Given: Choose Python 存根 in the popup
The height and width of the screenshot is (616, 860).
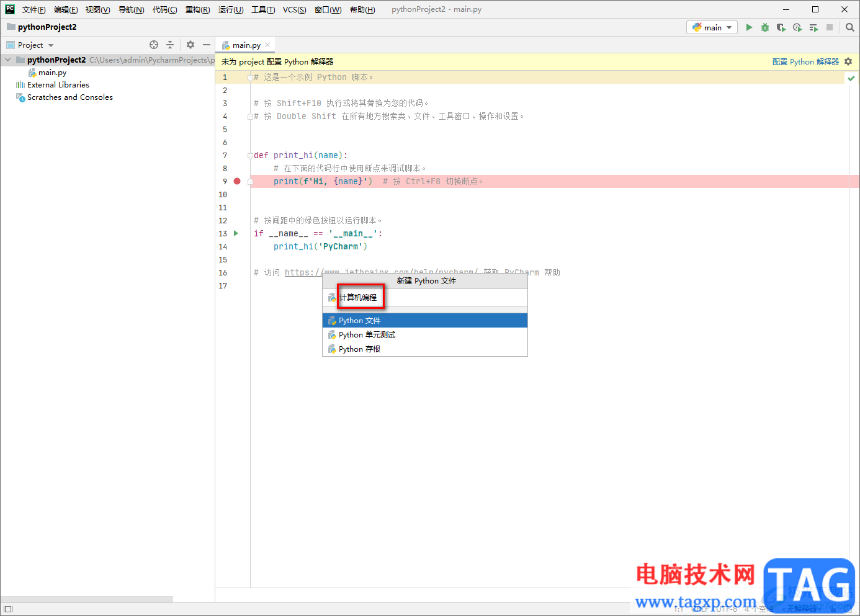Looking at the screenshot, I should tap(425, 349).
